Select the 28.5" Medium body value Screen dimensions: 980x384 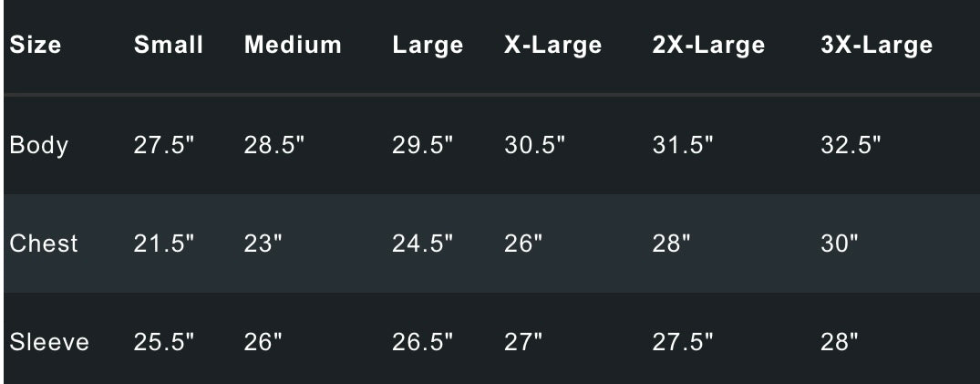pyautogui.click(x=275, y=145)
